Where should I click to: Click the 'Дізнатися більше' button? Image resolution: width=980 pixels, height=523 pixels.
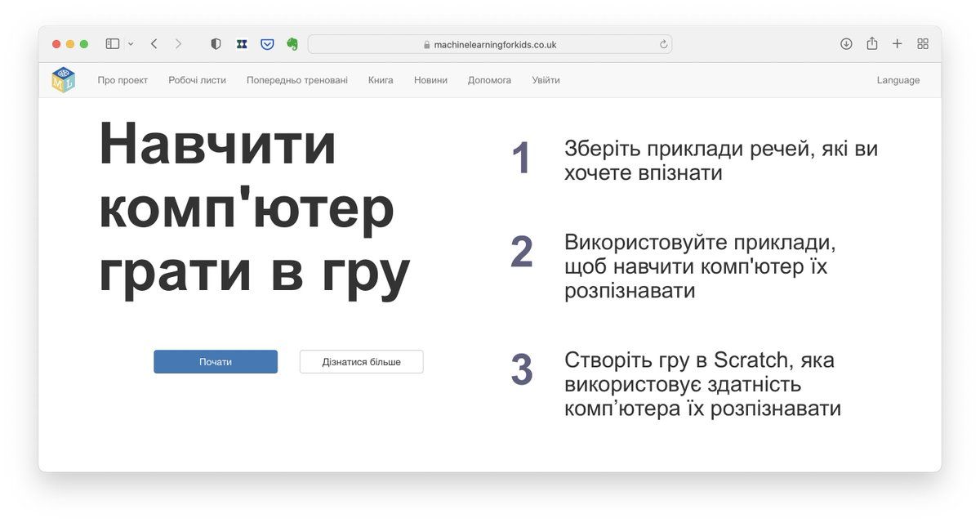coord(361,362)
